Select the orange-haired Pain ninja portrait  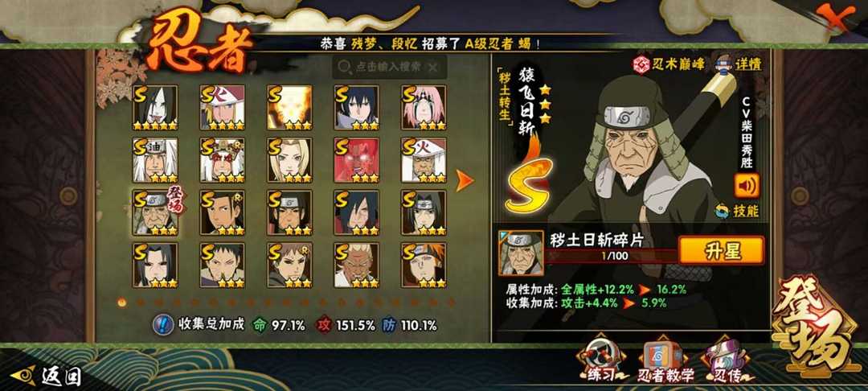pyautogui.click(x=424, y=265)
